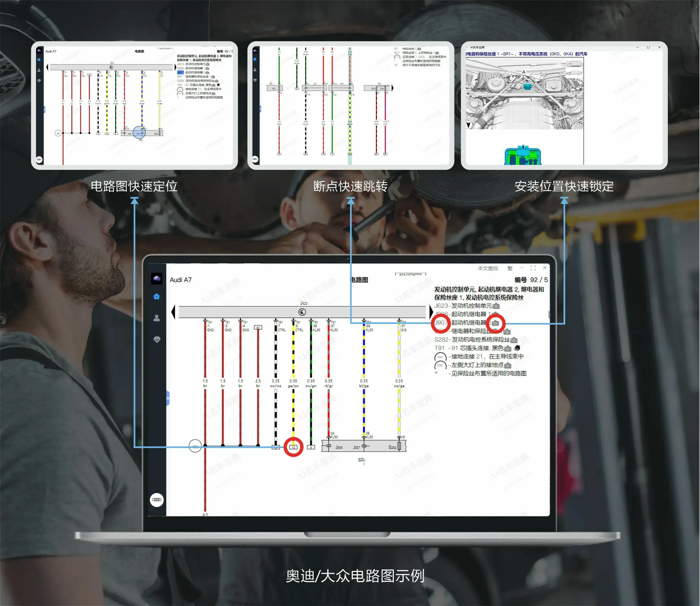Click J623 transistor symbol in gray bar

[302, 312]
